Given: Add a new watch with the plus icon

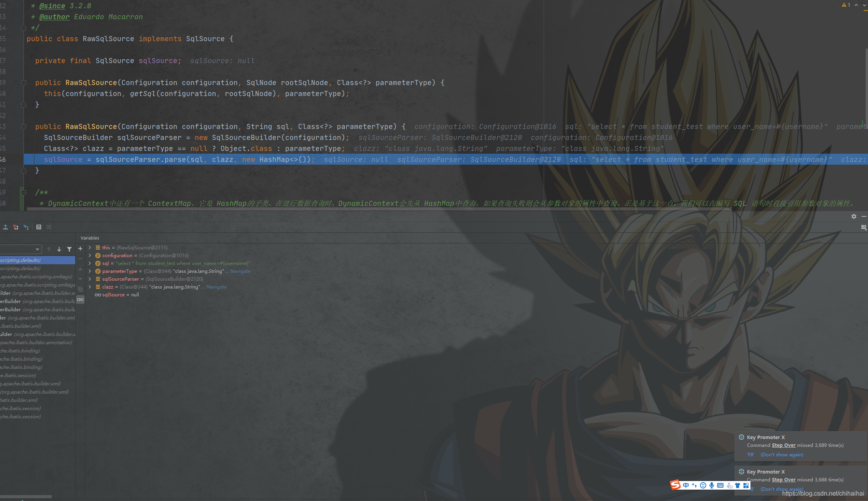Looking at the screenshot, I should point(80,249).
